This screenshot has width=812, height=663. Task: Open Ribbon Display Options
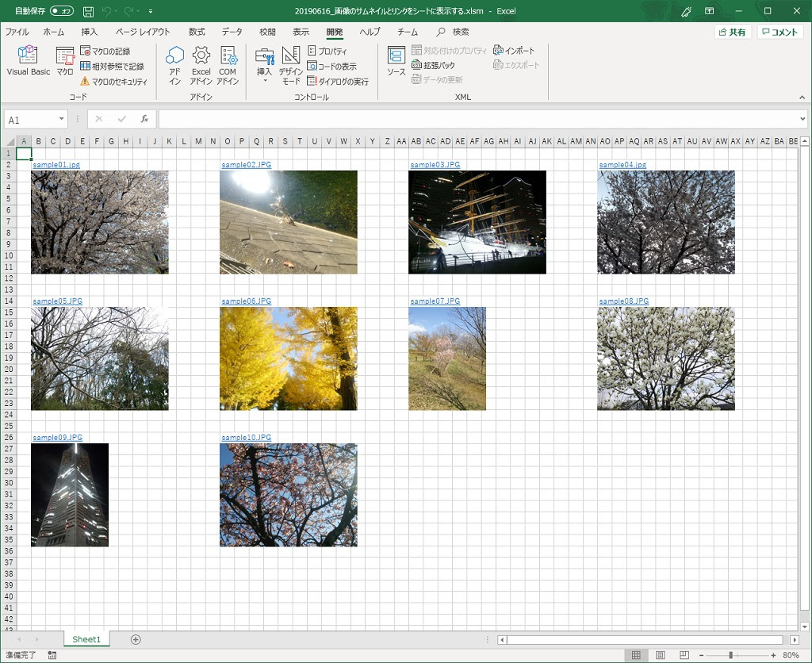coord(710,11)
